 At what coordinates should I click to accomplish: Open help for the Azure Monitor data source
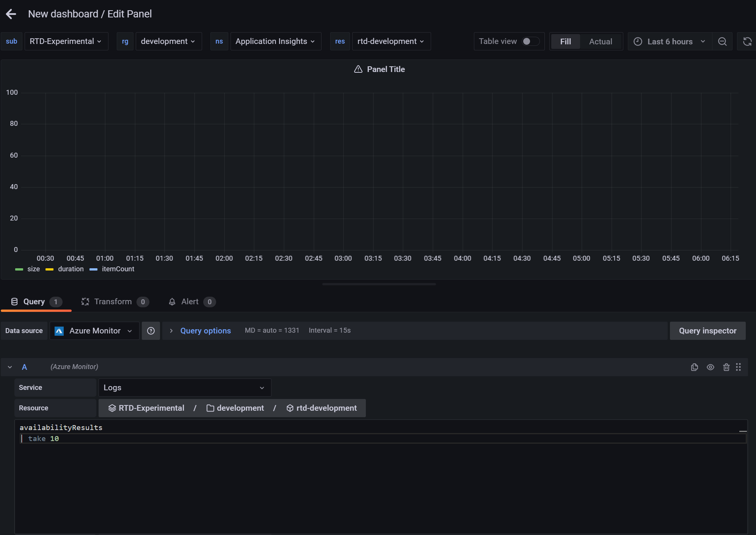coord(151,331)
